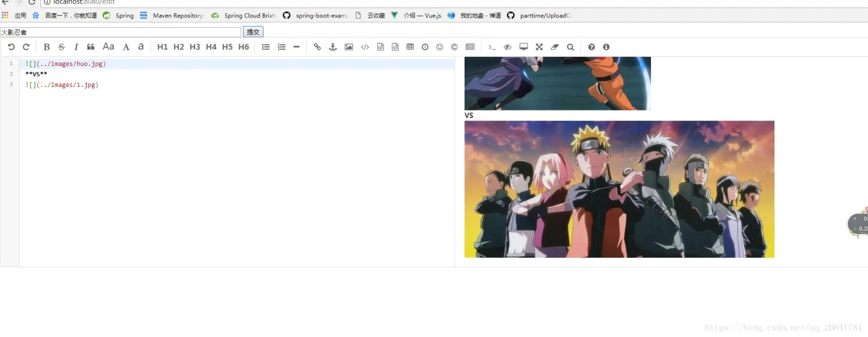
Task: Insert H3 heading
Action: click(195, 47)
